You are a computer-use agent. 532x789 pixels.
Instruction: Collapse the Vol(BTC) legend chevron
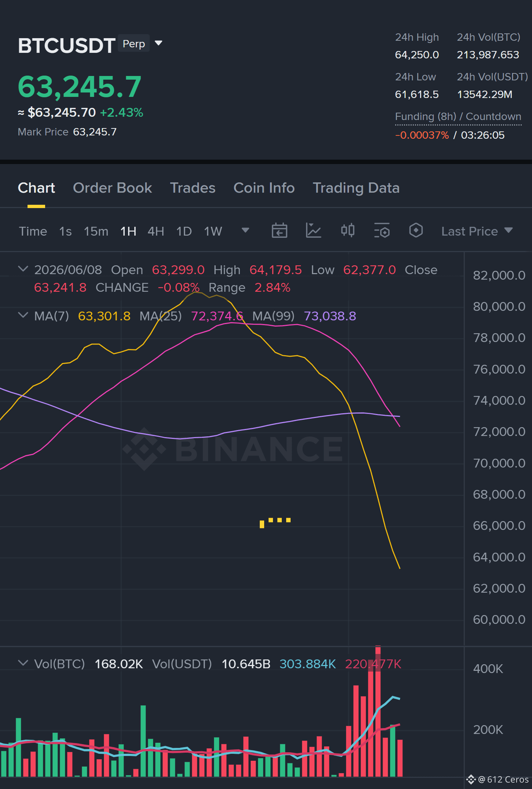click(x=23, y=663)
